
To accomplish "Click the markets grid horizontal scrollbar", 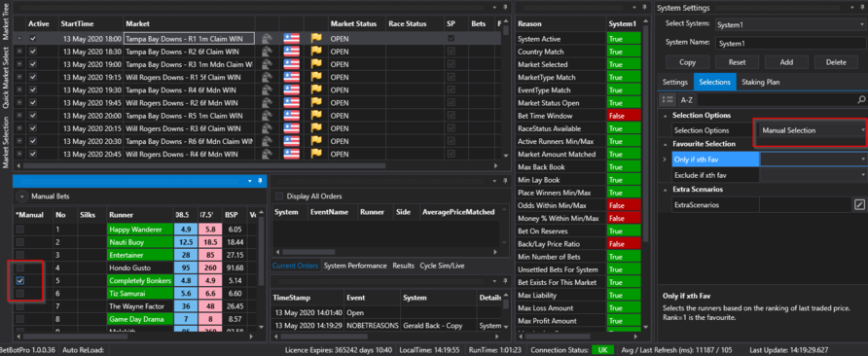I will (x=204, y=165).
